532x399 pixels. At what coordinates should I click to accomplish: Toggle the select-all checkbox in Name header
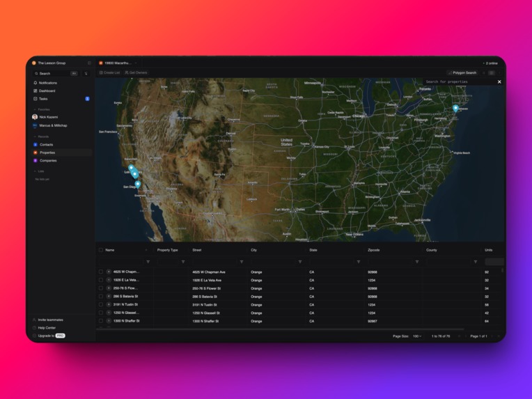tap(101, 250)
